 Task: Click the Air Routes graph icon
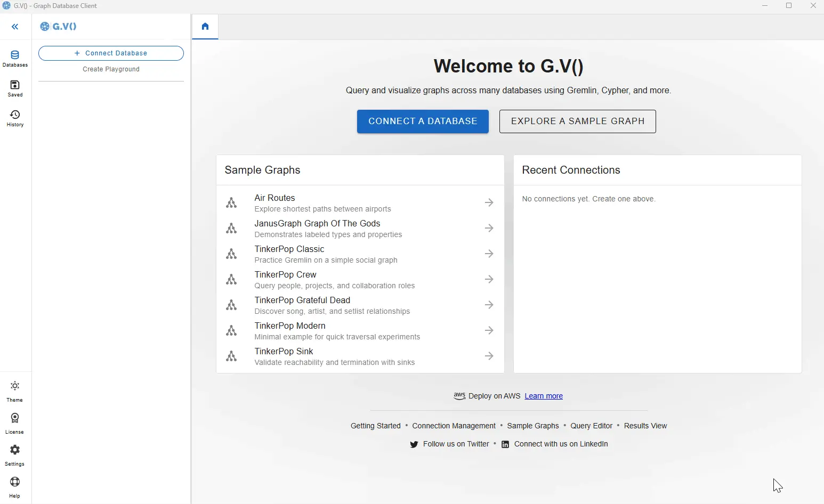pyautogui.click(x=232, y=202)
